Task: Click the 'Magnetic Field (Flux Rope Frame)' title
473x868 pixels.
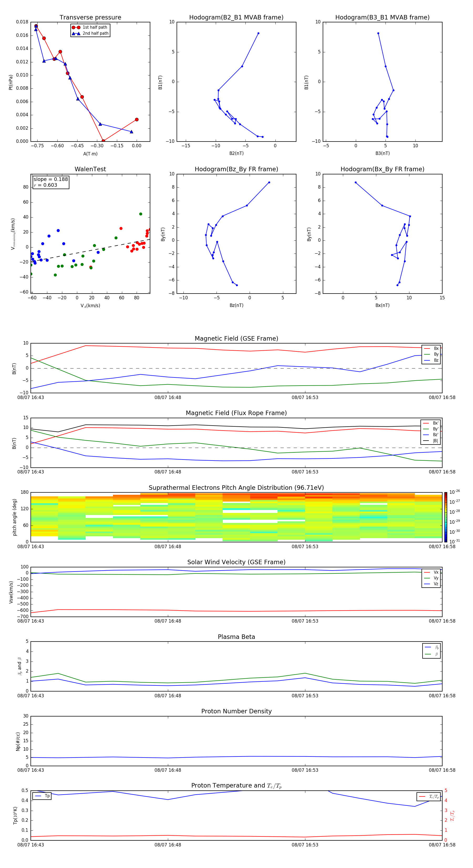Action: 236,413
